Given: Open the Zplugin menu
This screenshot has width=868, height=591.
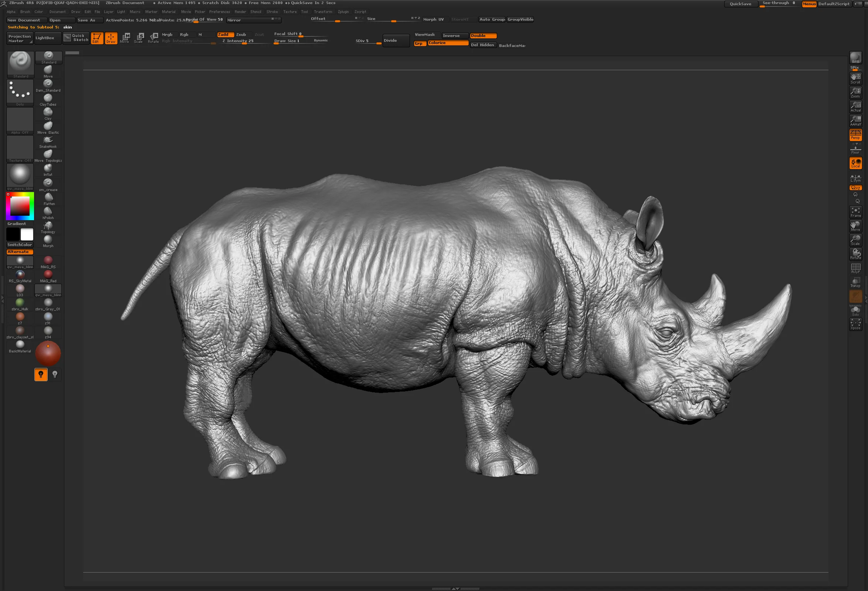Looking at the screenshot, I should point(343,12).
